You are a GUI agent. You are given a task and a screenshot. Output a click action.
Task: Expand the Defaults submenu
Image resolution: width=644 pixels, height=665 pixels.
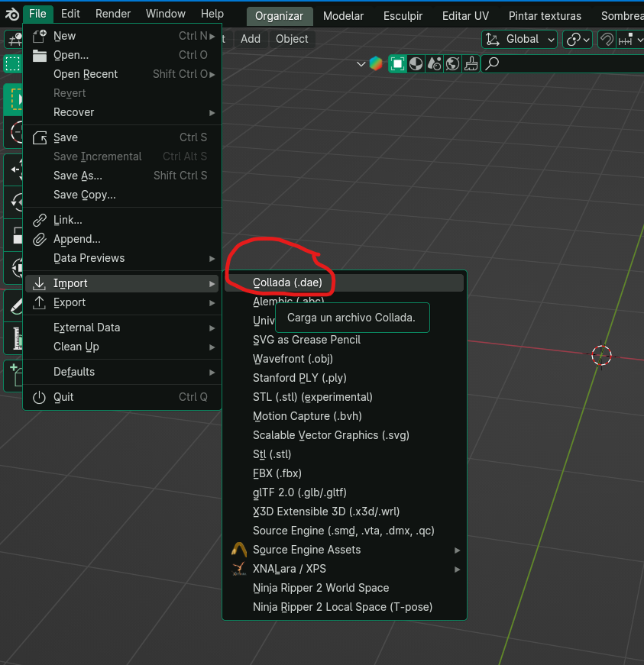[122, 372]
